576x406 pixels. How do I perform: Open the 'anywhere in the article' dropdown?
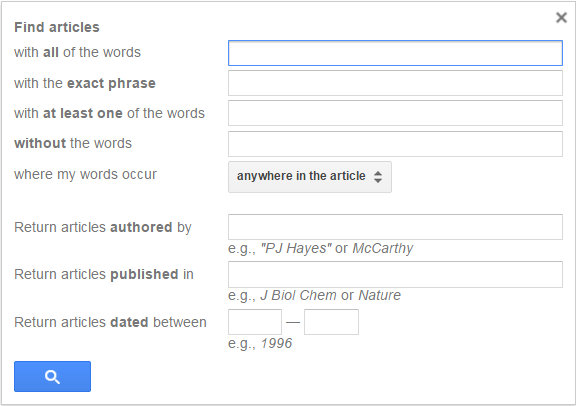[310, 176]
